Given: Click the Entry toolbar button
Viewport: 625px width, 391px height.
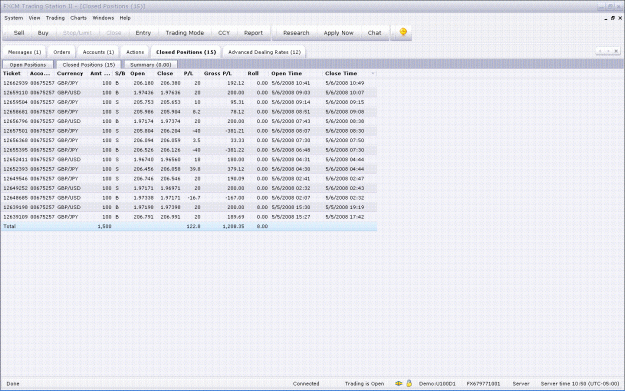Looking at the screenshot, I should [143, 33].
